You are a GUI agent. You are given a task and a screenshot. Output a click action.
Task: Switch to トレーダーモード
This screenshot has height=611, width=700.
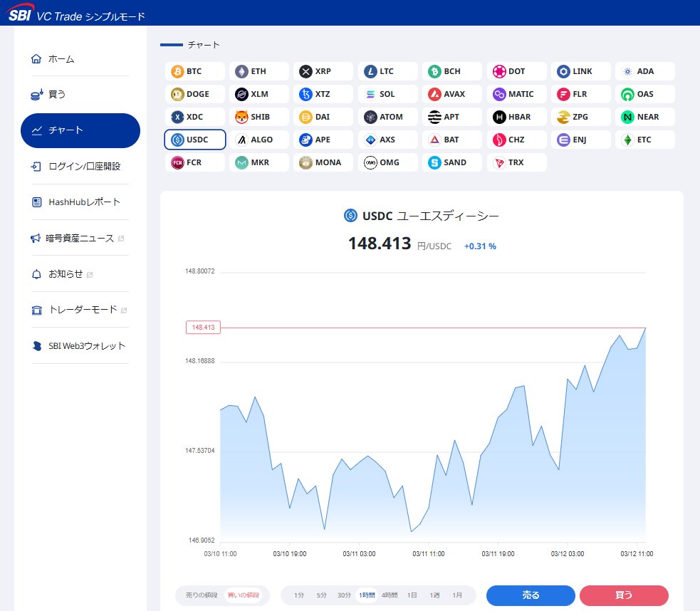80,310
